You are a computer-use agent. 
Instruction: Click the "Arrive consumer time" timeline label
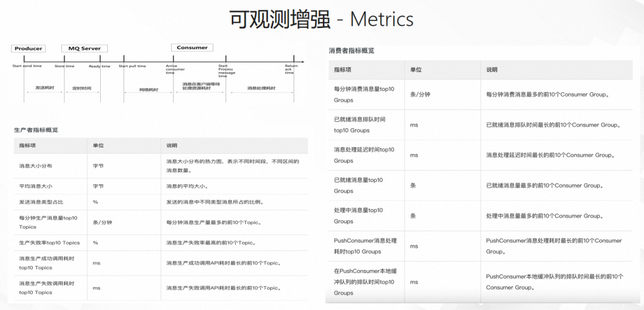(x=175, y=69)
